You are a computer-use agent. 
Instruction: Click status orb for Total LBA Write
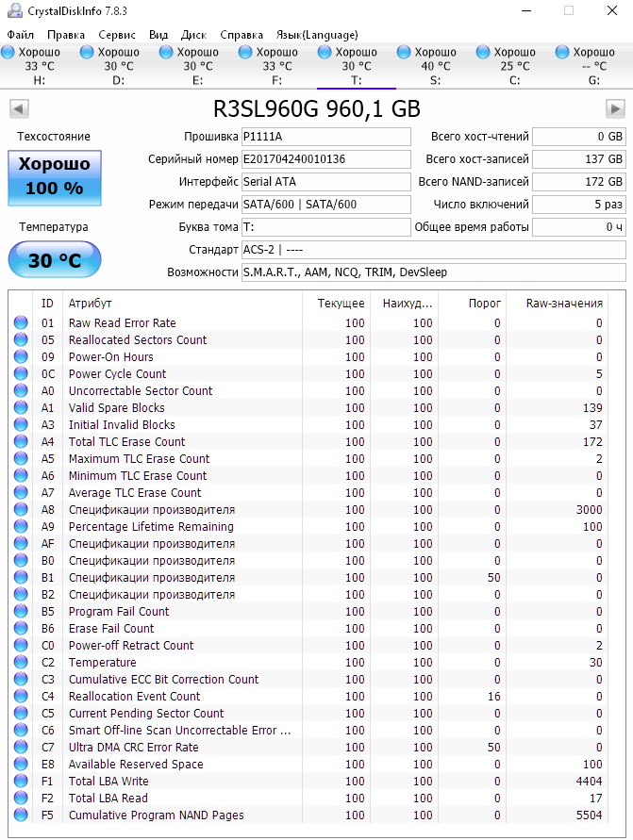pos(21,781)
